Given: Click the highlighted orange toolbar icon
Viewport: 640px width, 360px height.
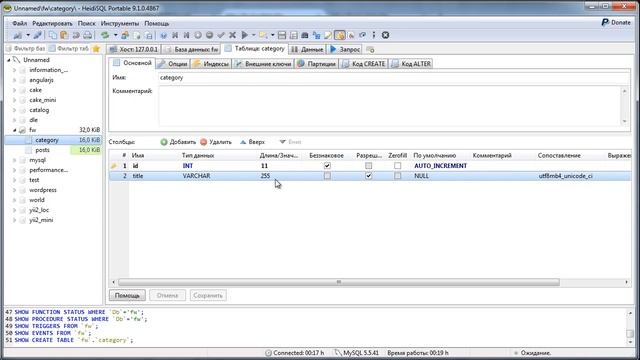Looking at the screenshot, I should click(x=340, y=36).
